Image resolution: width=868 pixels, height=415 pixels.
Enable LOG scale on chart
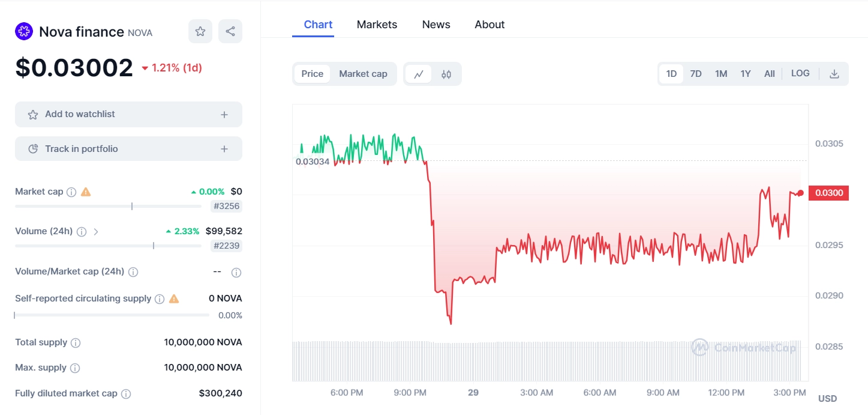click(800, 73)
